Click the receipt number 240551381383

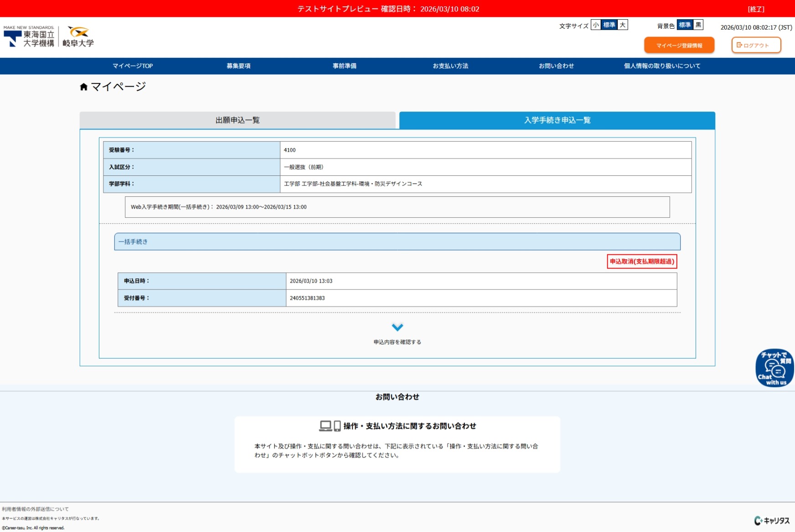307,298
